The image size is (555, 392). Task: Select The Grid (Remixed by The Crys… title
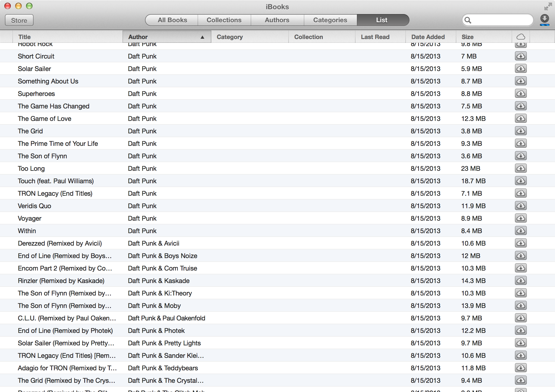click(x=66, y=380)
